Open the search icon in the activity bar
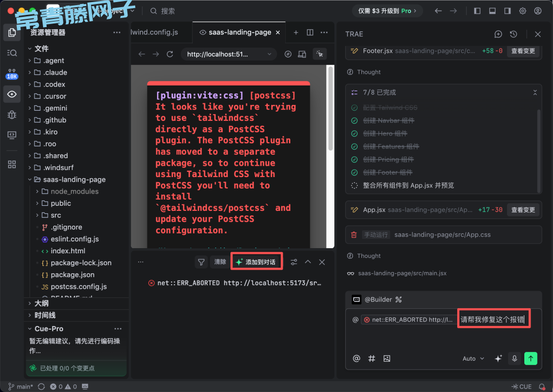This screenshot has height=392, width=553. tap(12, 53)
